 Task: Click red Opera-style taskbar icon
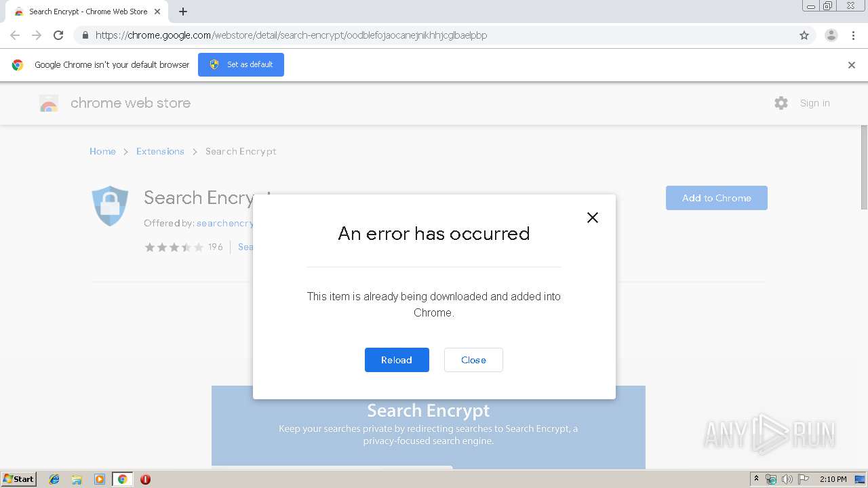click(x=145, y=479)
